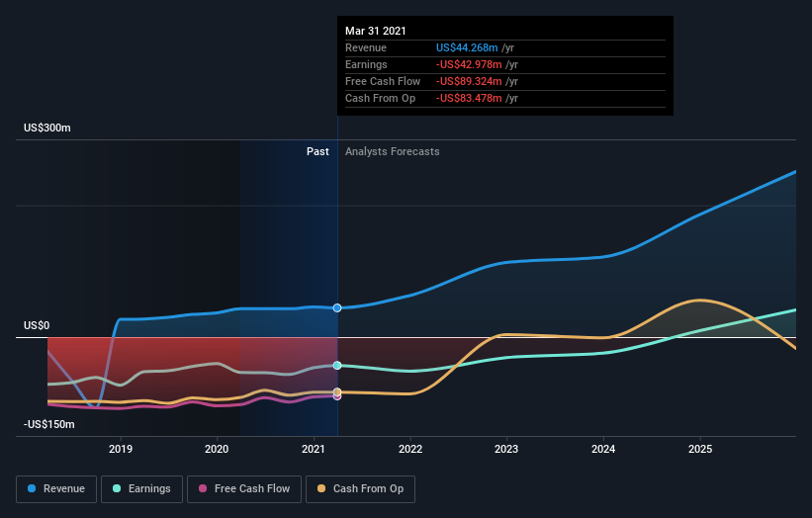
Task: Toggle the Earnings legend button
Action: (141, 489)
